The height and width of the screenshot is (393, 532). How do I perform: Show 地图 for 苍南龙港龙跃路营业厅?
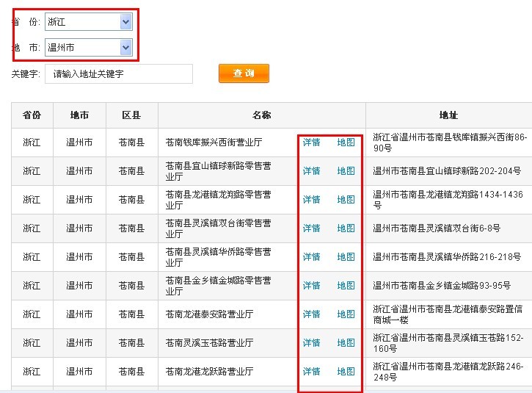[x=346, y=372]
